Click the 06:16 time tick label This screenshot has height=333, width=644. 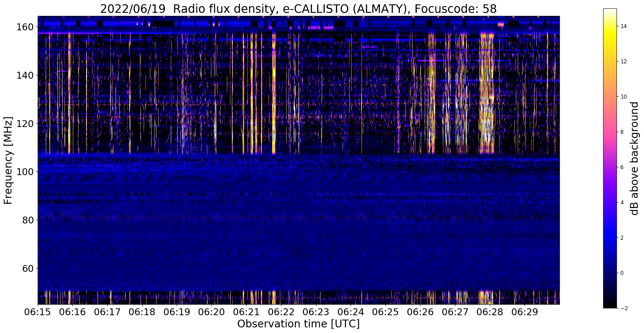73,312
